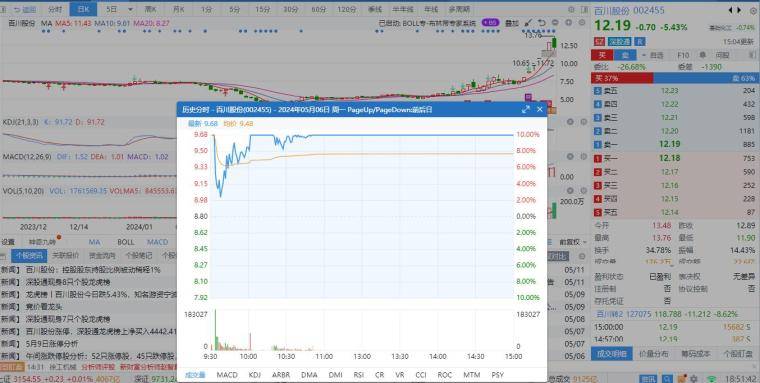
Task: Toggle the purple BOLL expert system badge
Action: tap(490, 23)
